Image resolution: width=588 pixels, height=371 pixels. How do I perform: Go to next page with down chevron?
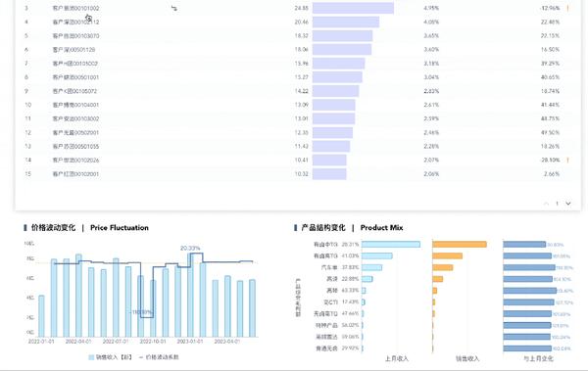pos(568,204)
